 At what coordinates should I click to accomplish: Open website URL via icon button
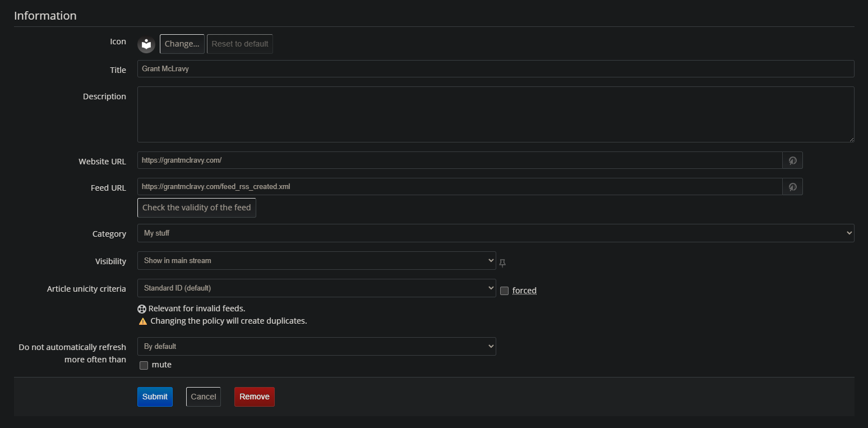tap(792, 160)
